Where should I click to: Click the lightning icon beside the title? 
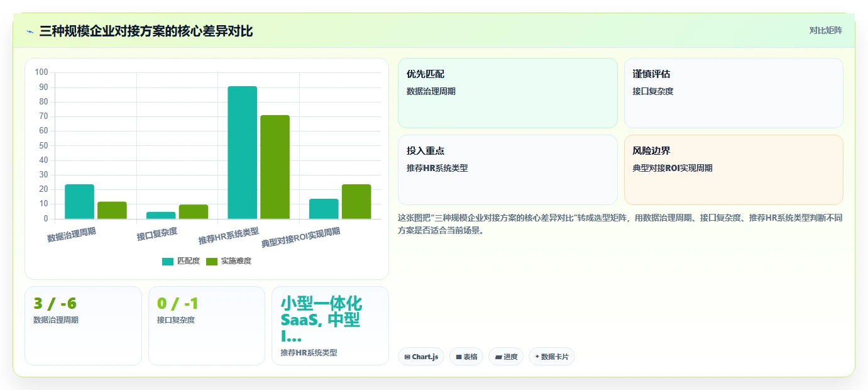pos(30,31)
